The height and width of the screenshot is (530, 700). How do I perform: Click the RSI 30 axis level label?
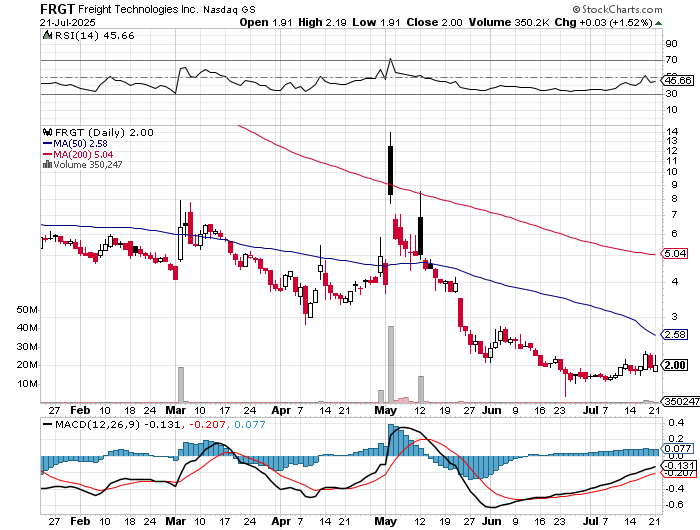671,94
